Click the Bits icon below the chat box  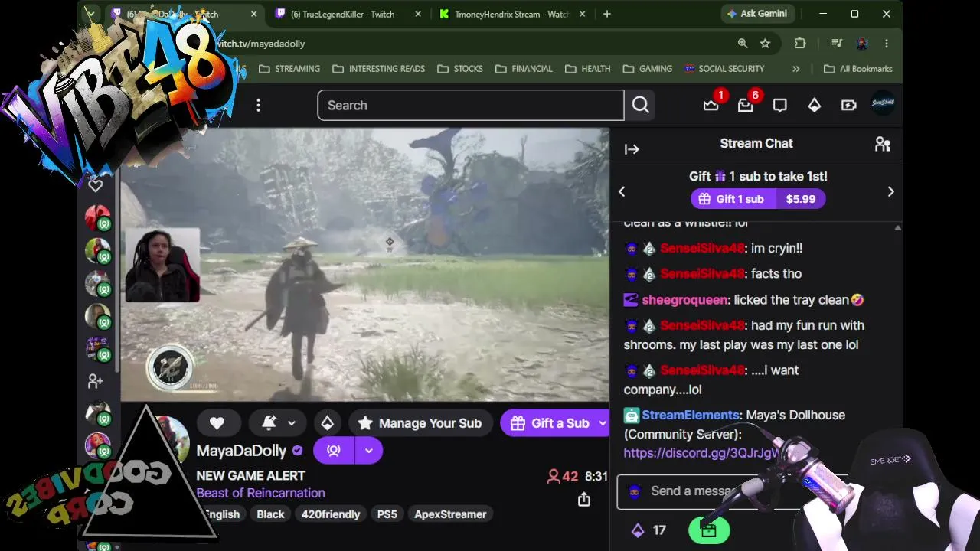pos(637,530)
